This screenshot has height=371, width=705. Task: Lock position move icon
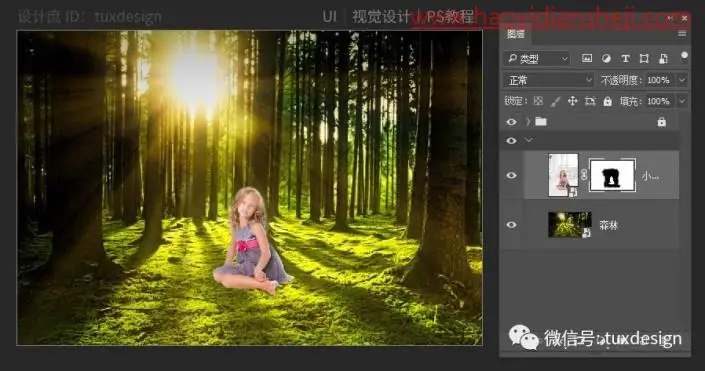pyautogui.click(x=572, y=101)
